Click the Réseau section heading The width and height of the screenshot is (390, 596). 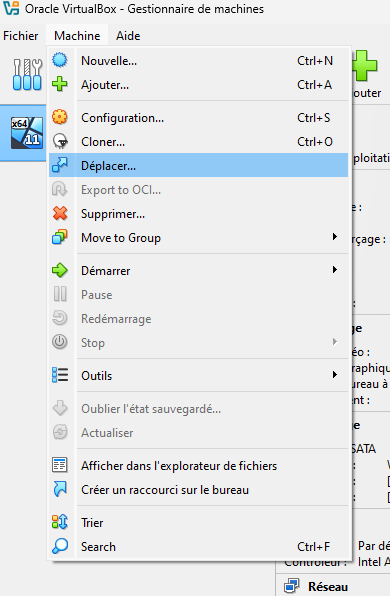(x=328, y=586)
